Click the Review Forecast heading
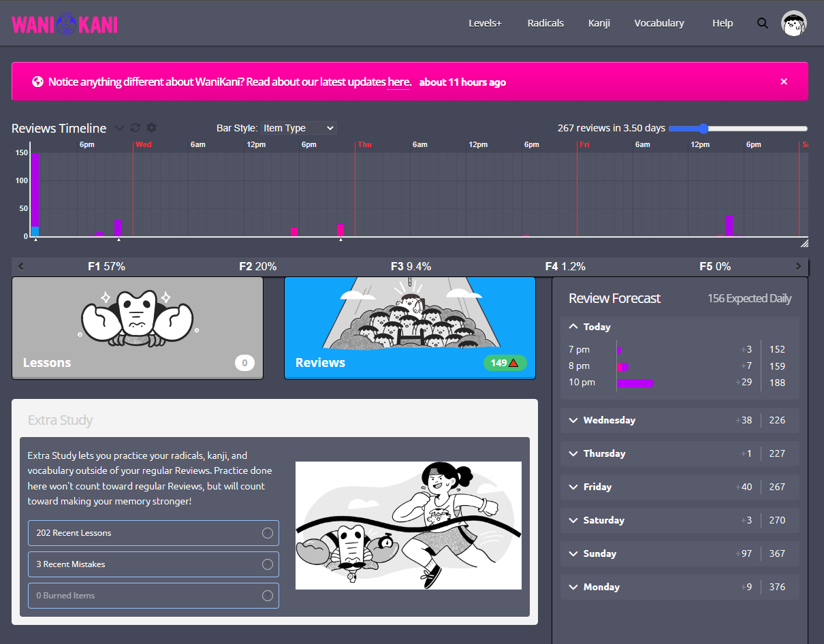This screenshot has height=644, width=824. pos(614,299)
